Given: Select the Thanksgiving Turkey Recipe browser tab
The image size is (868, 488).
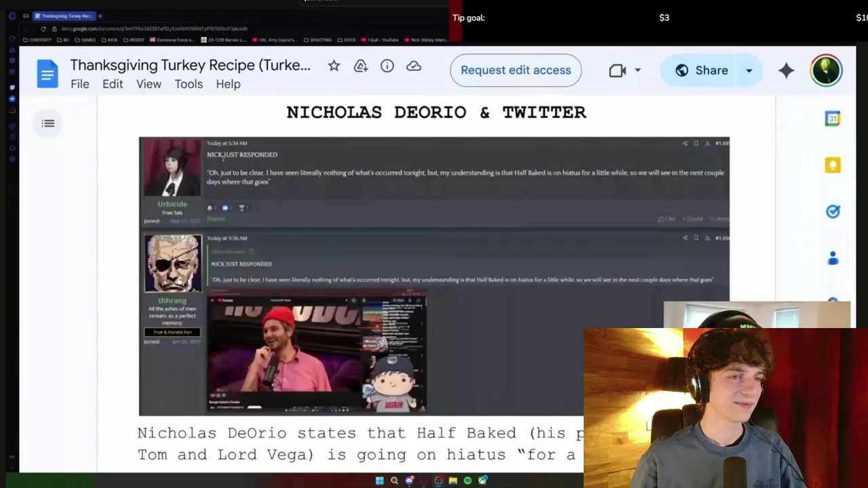Looking at the screenshot, I should coord(64,16).
